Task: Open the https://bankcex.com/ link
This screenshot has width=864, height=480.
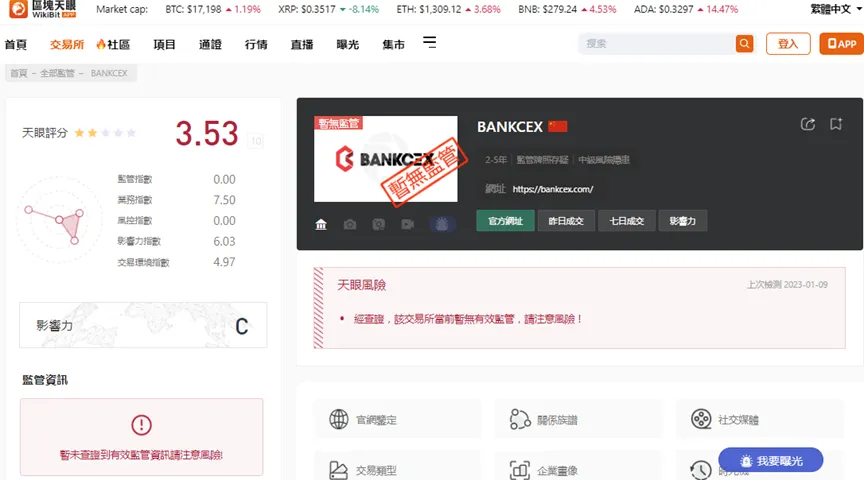Action: pos(553,189)
